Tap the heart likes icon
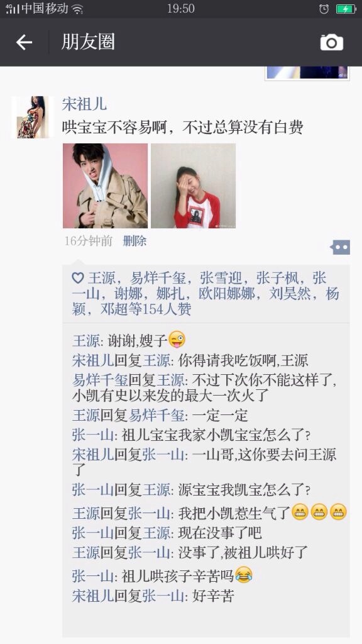This screenshot has height=644, width=362. [78, 278]
